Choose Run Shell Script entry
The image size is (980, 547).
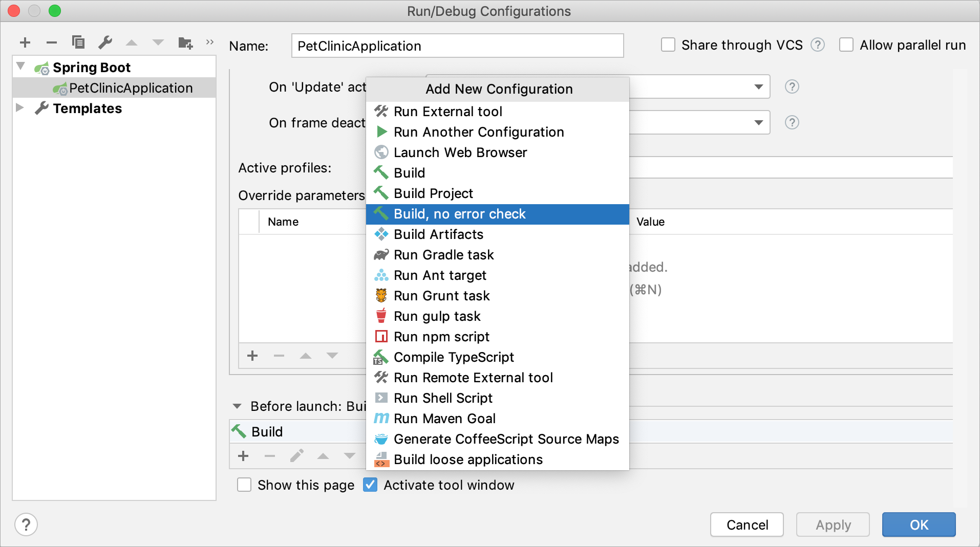coord(498,398)
